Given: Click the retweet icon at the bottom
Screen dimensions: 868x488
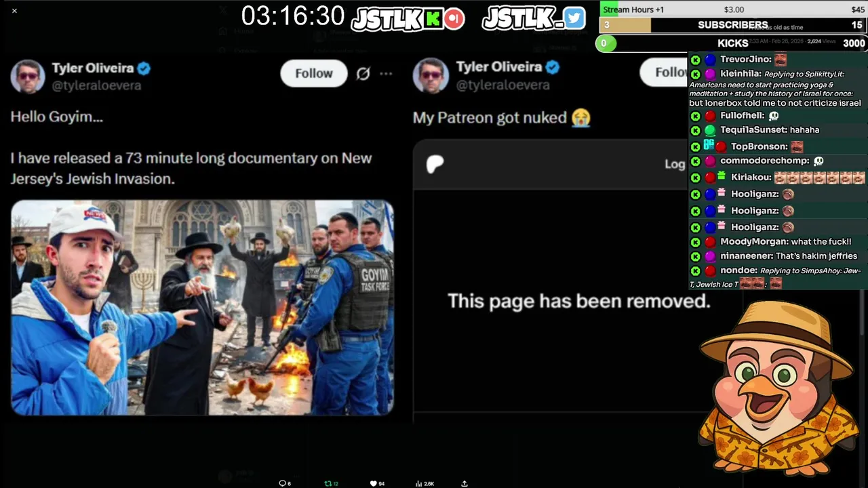Looking at the screenshot, I should (x=328, y=483).
